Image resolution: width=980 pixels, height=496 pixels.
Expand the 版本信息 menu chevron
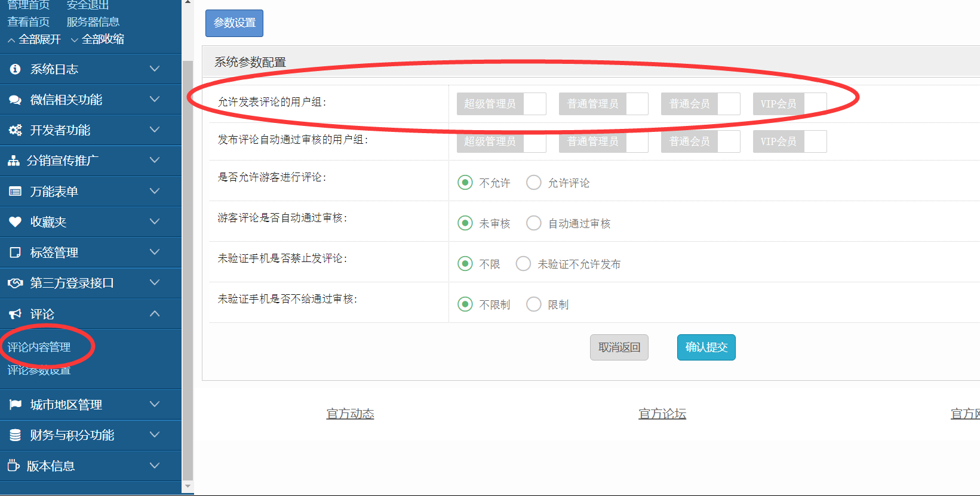(x=155, y=466)
